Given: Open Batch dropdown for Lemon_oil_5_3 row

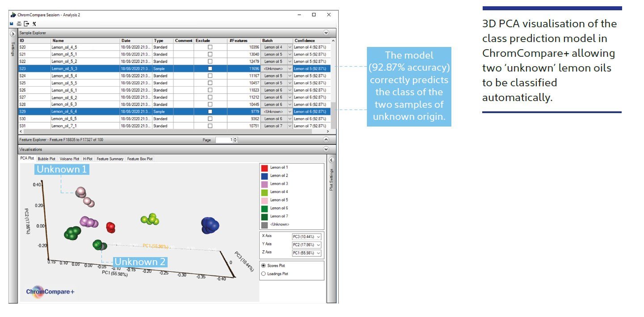Looking at the screenshot, I should (290, 69).
